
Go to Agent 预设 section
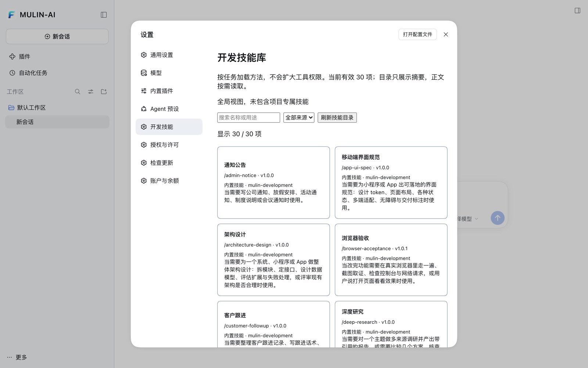click(x=169, y=109)
